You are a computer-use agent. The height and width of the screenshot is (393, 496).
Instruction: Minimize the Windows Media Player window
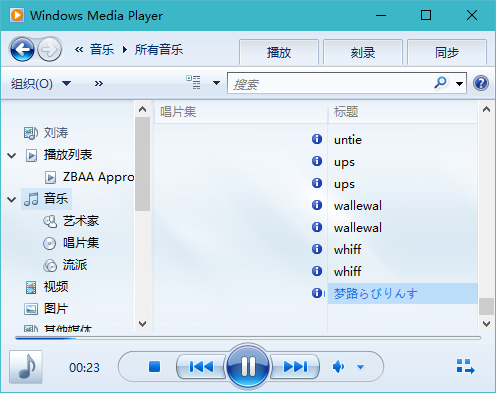coord(381,15)
